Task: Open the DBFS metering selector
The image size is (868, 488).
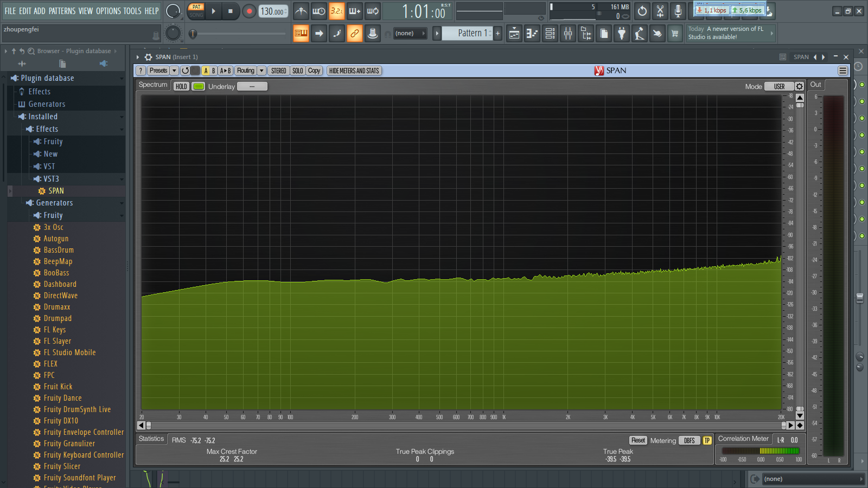Action: coord(689,440)
